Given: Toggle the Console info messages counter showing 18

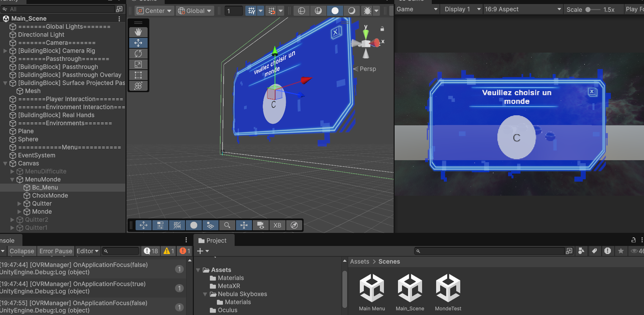Looking at the screenshot, I should click(x=151, y=251).
